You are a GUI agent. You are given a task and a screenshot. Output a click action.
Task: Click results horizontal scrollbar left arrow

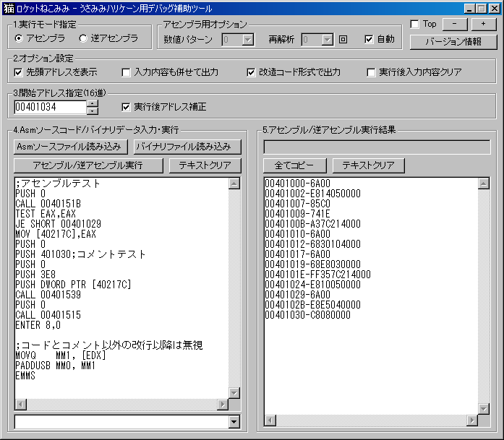[270, 420]
